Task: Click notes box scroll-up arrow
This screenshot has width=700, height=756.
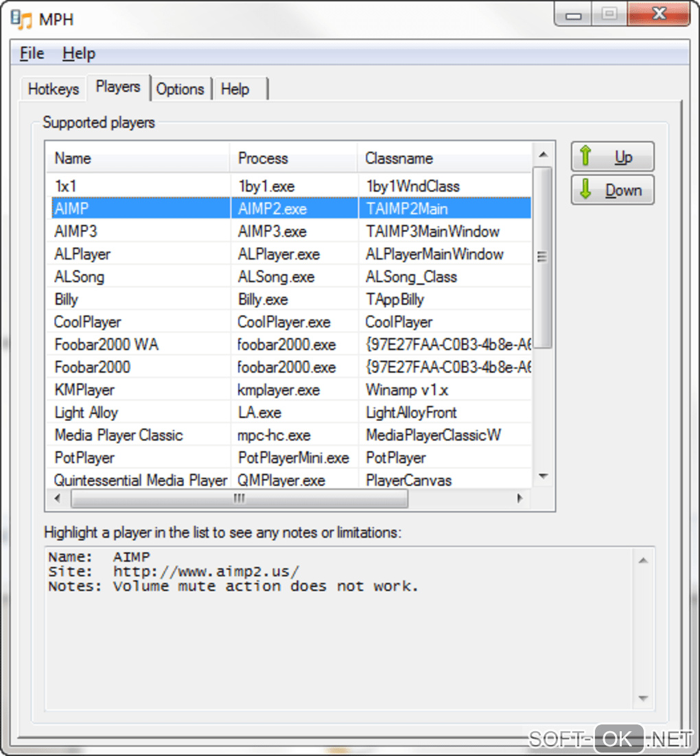Action: point(643,560)
